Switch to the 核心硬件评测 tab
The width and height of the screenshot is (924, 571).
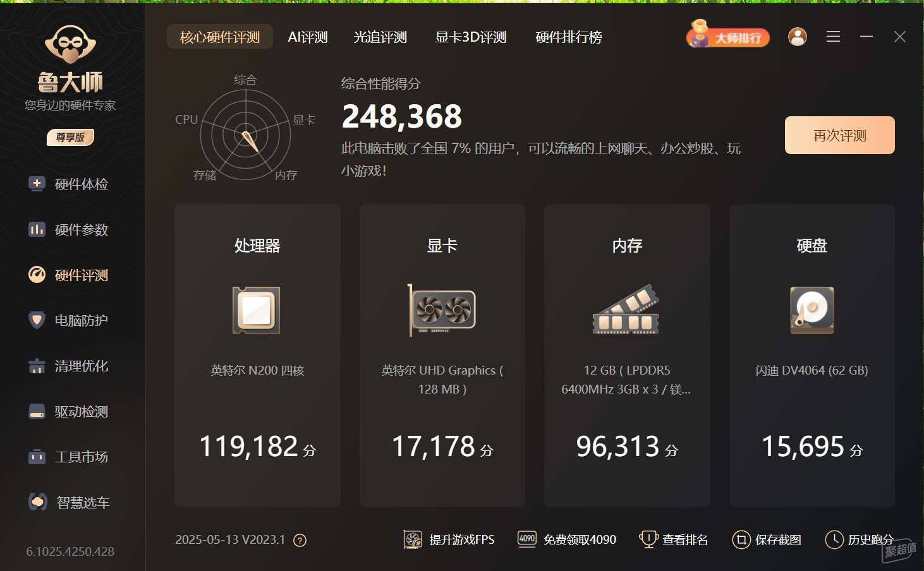click(220, 37)
